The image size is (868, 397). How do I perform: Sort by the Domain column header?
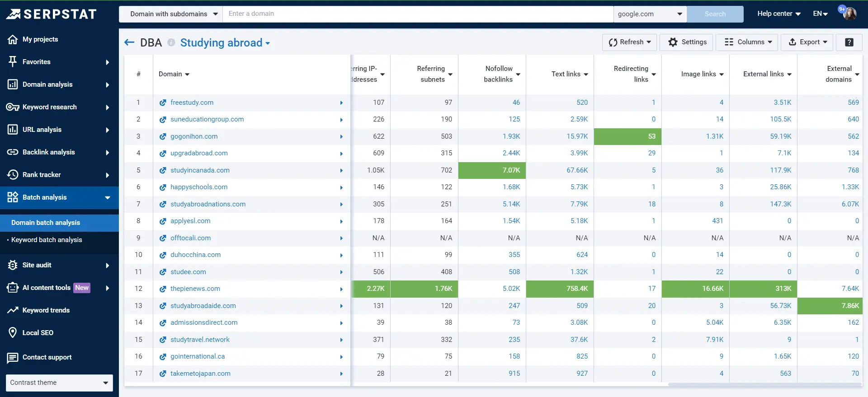click(x=174, y=74)
